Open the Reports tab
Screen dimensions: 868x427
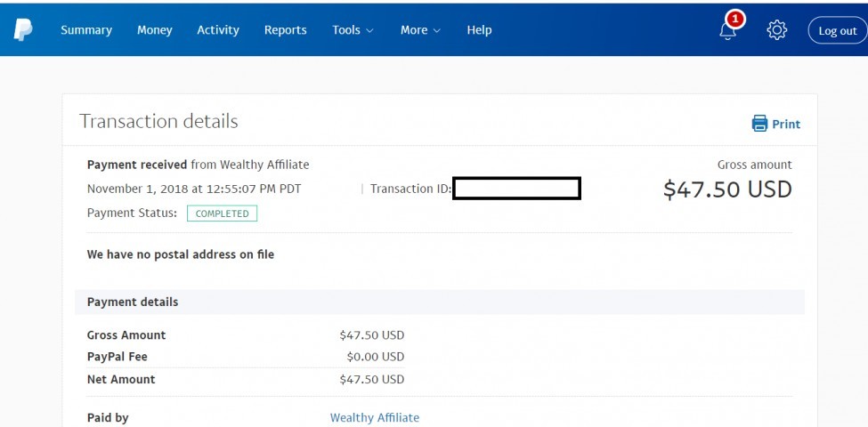pos(285,30)
